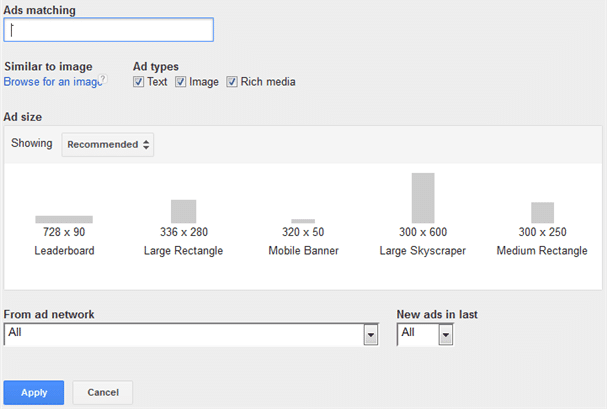Focus the Ads matching text field
Screen dimensions: 607x409
tap(108, 29)
